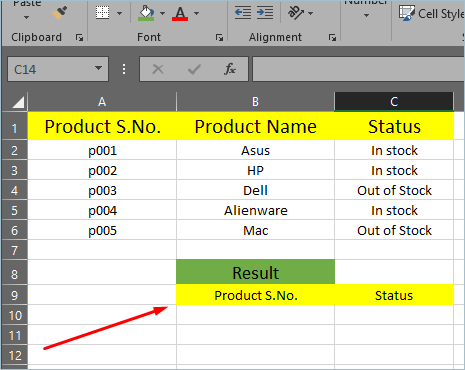The width and height of the screenshot is (465, 370).
Task: Click the Format Painter brush icon
Action: coord(59,13)
